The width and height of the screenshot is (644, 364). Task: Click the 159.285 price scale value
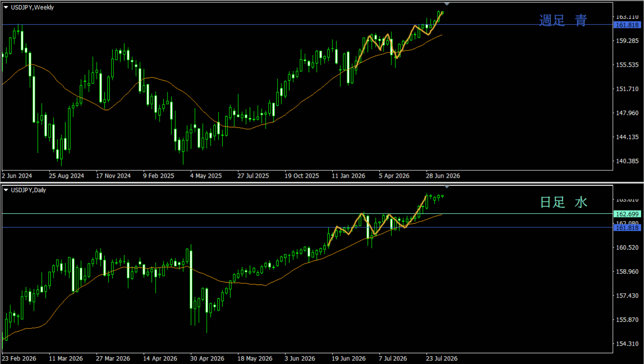(x=627, y=41)
